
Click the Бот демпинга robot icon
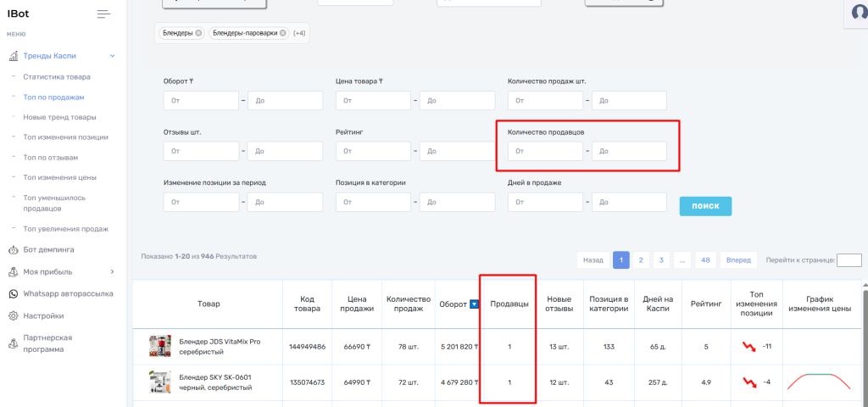point(14,250)
